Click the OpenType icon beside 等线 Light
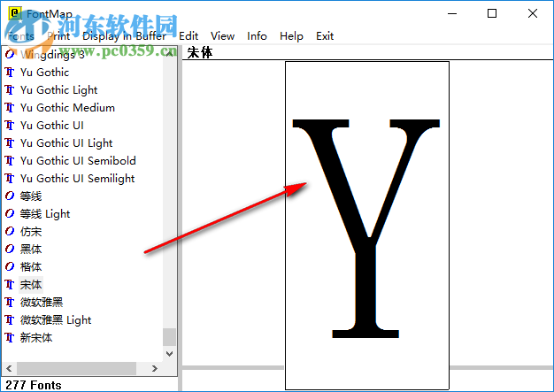This screenshot has width=554, height=392. click(x=10, y=213)
